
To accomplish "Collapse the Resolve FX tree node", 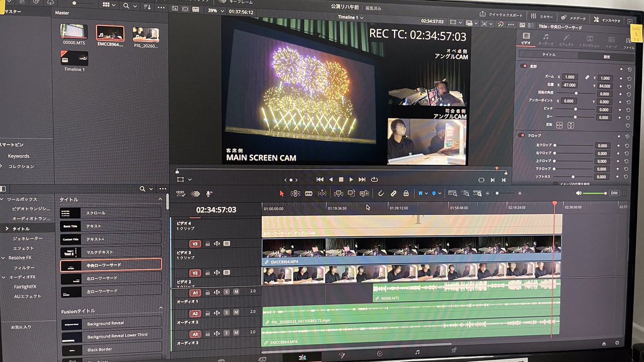I will 3,258.
